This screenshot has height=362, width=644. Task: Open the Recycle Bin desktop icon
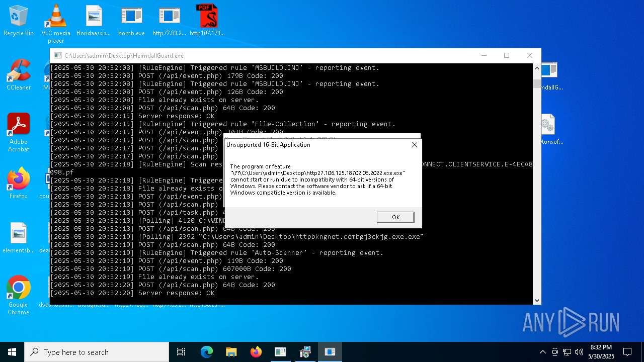click(19, 21)
